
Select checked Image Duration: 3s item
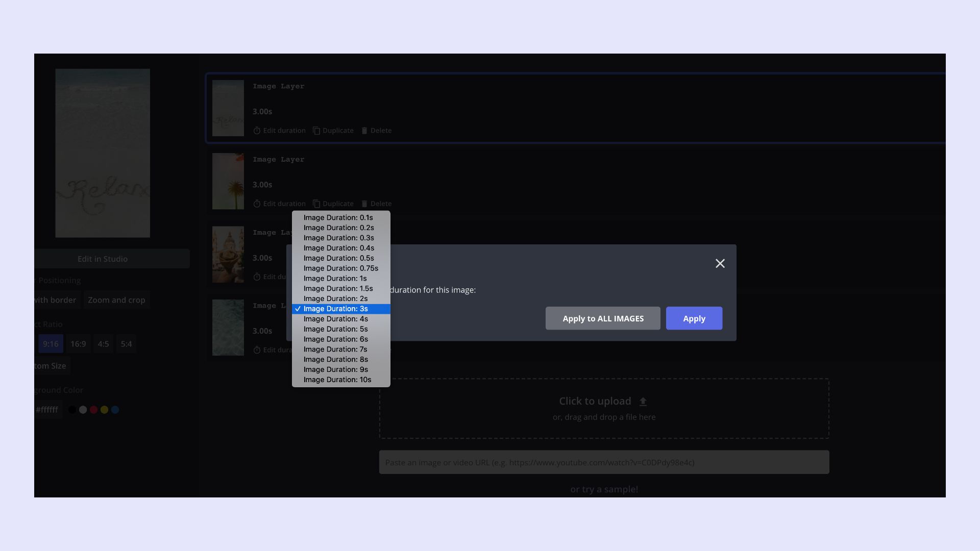335,309
